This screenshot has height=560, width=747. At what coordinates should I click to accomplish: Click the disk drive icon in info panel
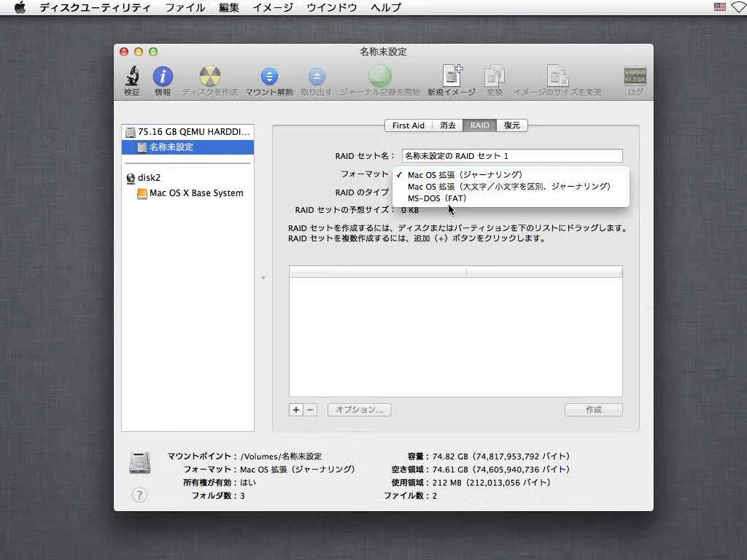pos(140,462)
